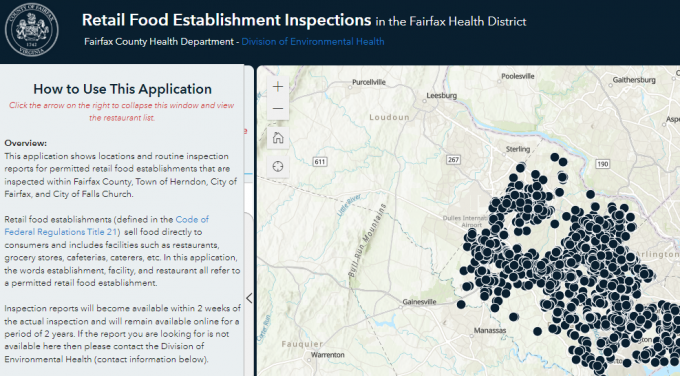Click the Gainesville map label
This screenshot has width=680, height=376.
point(419,302)
